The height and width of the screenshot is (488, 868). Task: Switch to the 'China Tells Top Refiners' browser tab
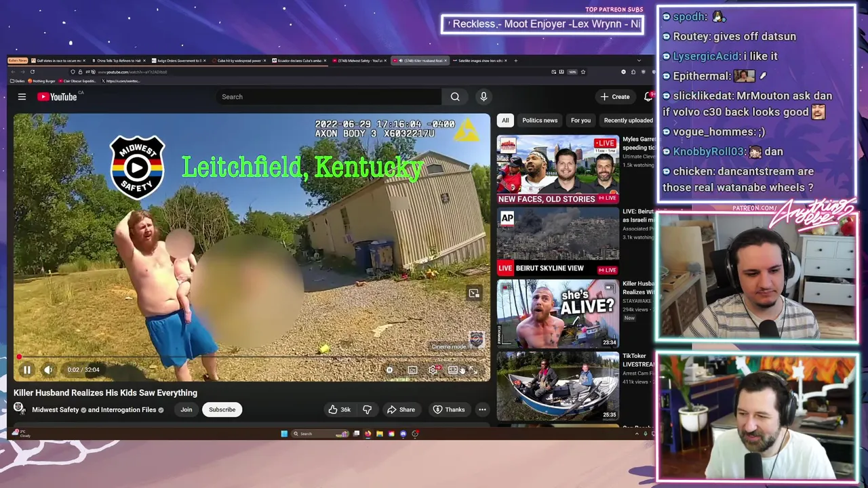118,60
